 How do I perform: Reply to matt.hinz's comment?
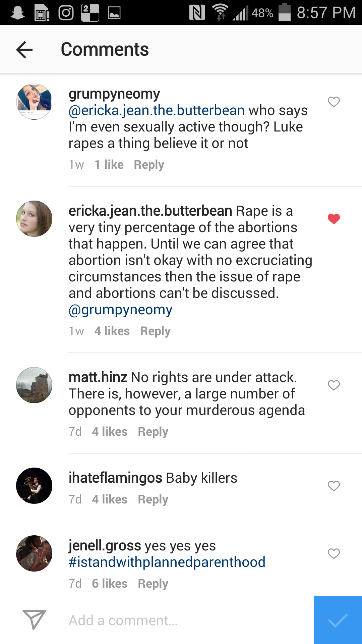(x=153, y=432)
